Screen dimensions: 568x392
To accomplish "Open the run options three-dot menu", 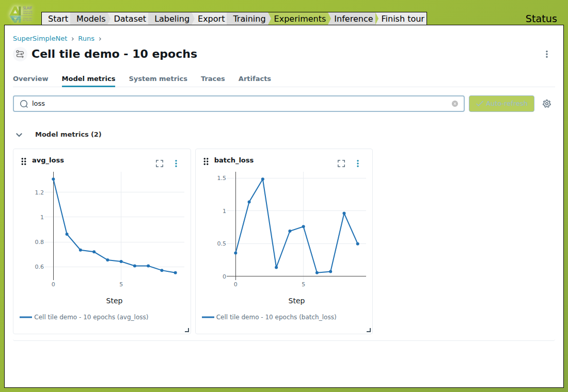I will point(547,54).
